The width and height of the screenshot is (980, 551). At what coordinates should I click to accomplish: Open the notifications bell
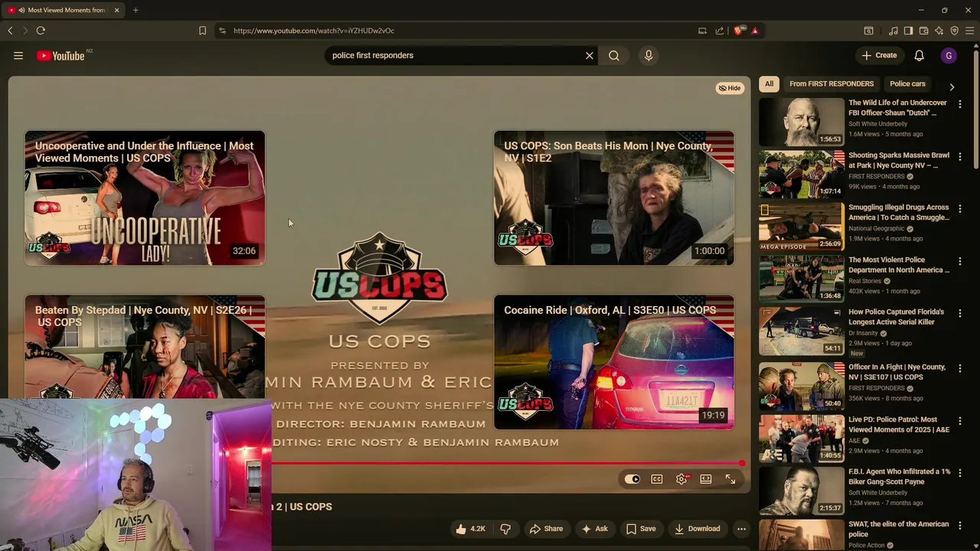(919, 56)
